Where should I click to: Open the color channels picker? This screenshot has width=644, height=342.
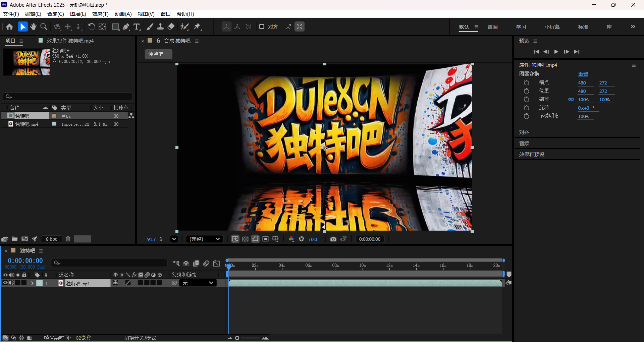coord(291,239)
